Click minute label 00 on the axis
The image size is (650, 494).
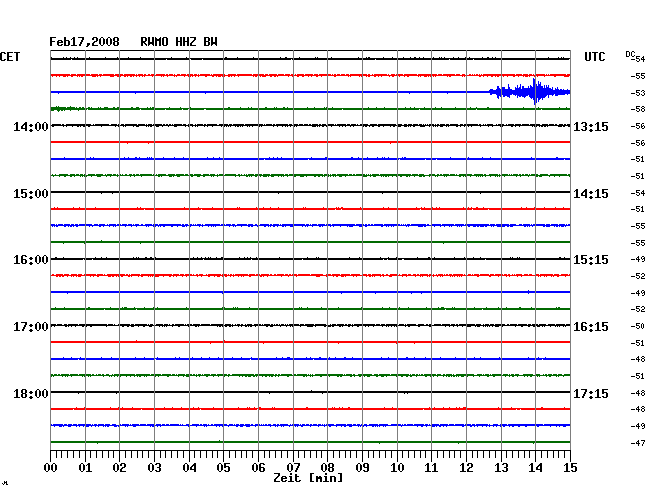point(51,468)
